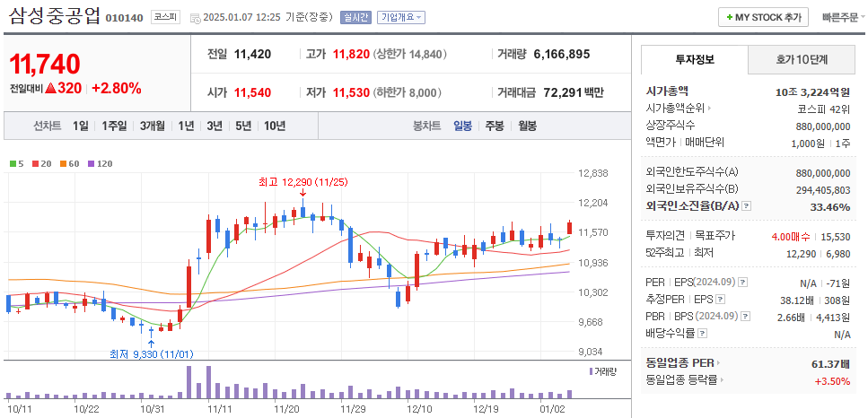Switch to 투자정보 tab

[694, 60]
